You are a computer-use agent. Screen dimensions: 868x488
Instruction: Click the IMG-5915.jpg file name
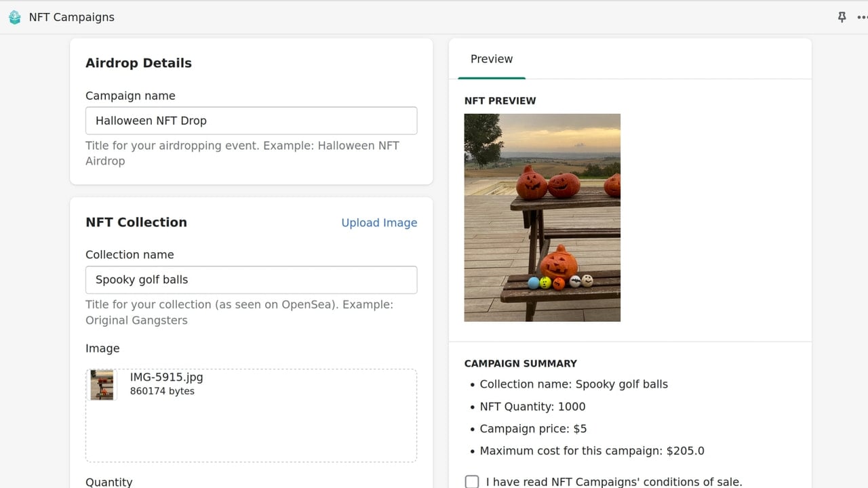pyautogui.click(x=167, y=378)
